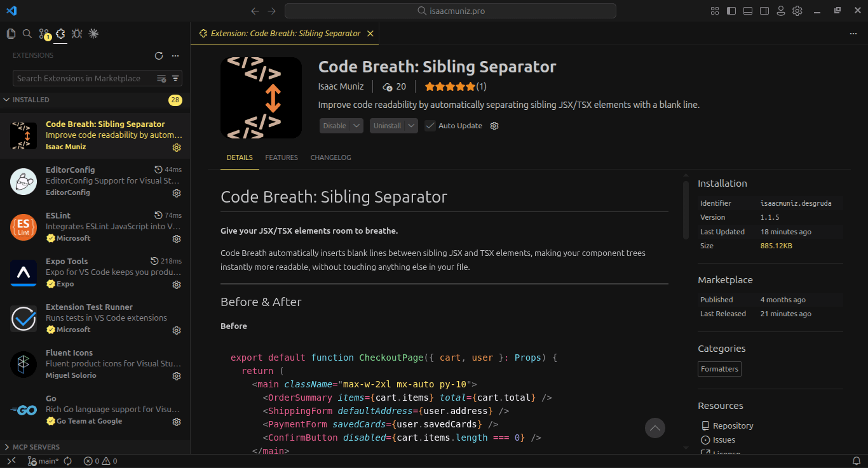The image size is (868, 468).
Task: Synchronize changes icon in status bar
Action: (67, 461)
